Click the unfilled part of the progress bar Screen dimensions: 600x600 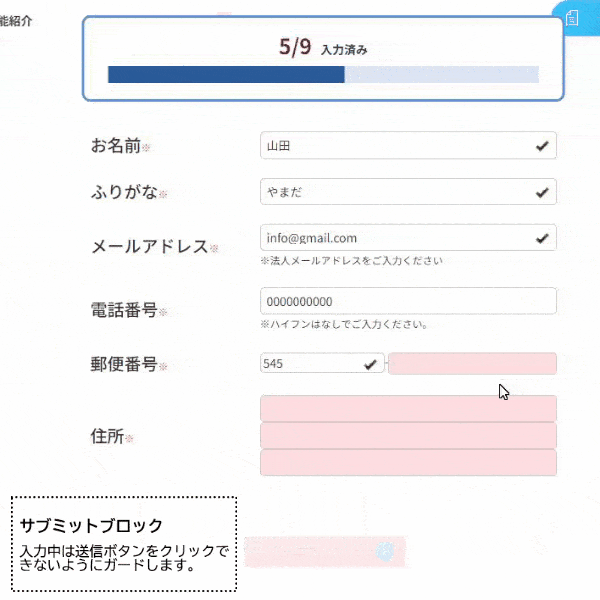click(x=441, y=74)
